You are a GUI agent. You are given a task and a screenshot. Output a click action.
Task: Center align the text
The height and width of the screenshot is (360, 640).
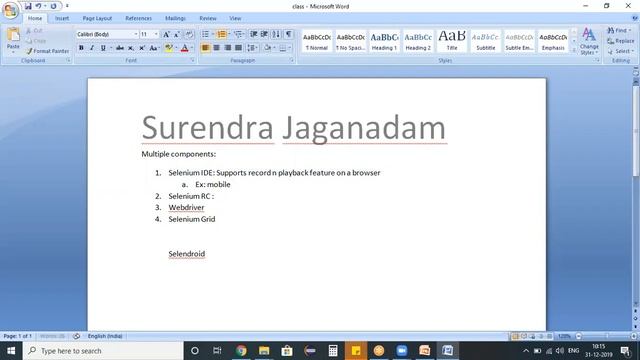point(216,48)
